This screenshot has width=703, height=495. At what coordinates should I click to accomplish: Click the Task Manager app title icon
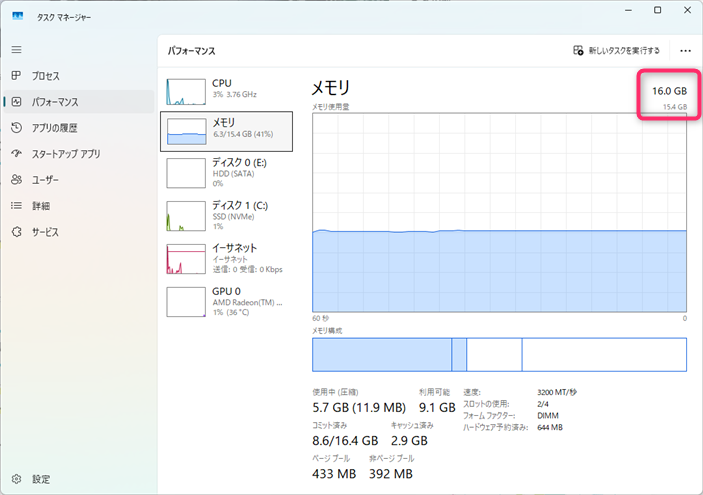[18, 15]
